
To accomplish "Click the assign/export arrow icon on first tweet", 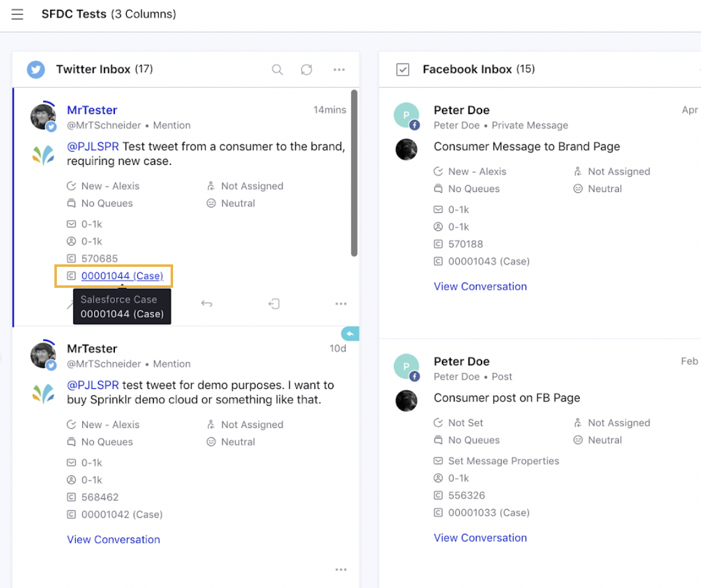I will 274,304.
